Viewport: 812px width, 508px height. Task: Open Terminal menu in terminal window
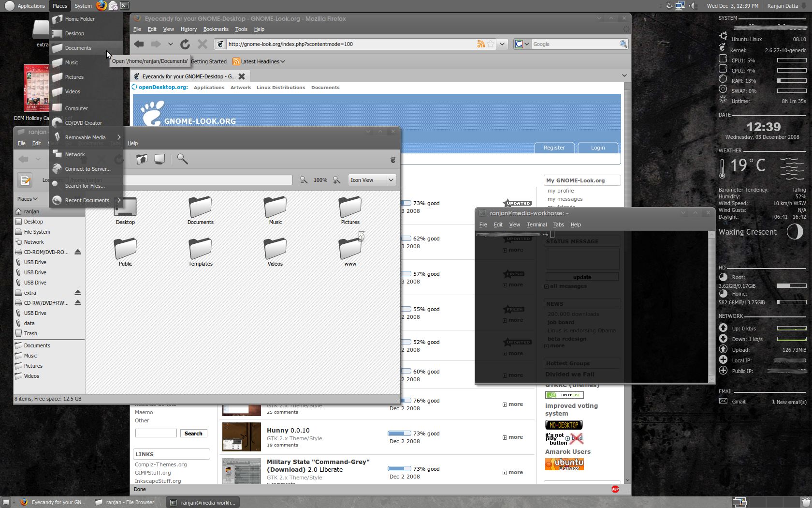click(536, 224)
